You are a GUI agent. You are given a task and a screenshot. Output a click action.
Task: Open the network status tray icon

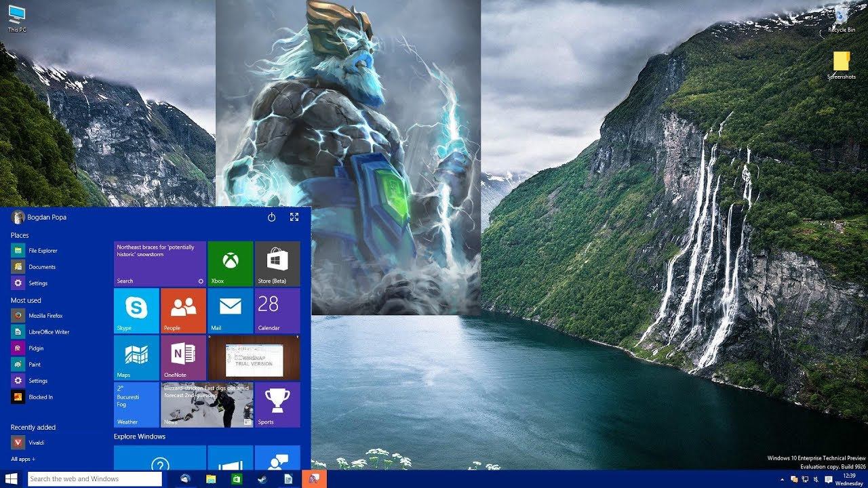pos(805,479)
